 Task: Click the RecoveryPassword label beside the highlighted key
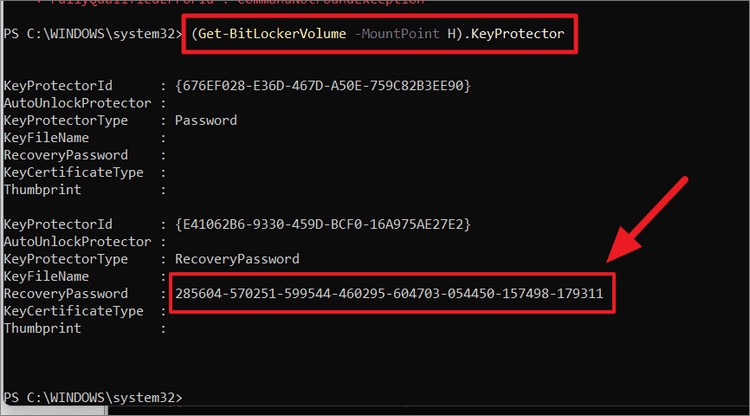[x=66, y=294]
